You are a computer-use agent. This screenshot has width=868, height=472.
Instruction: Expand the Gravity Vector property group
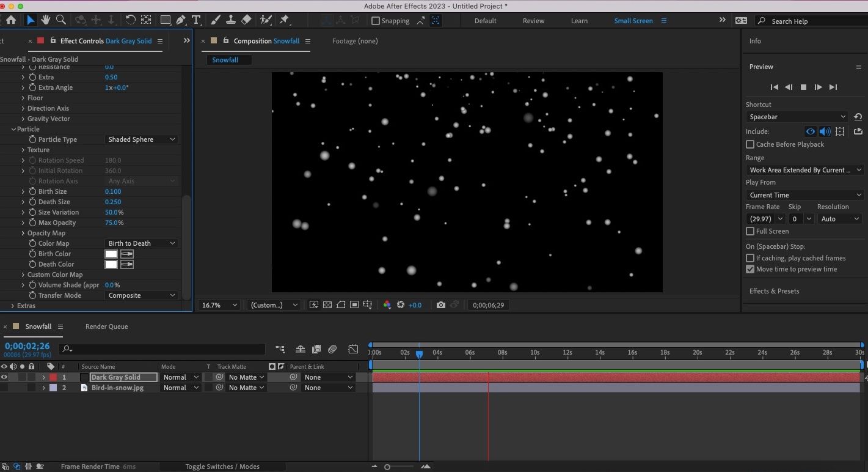23,119
